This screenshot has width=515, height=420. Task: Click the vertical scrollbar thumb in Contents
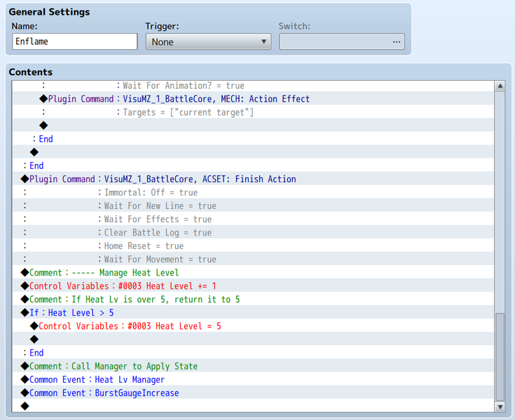500,356
